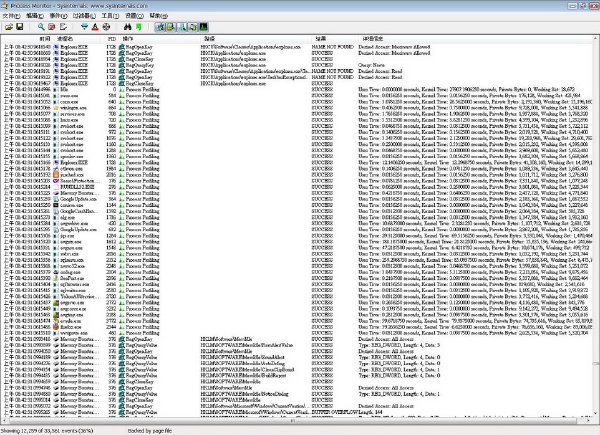Click the Find binoculars icon
The image size is (600, 435).
coord(127,27)
